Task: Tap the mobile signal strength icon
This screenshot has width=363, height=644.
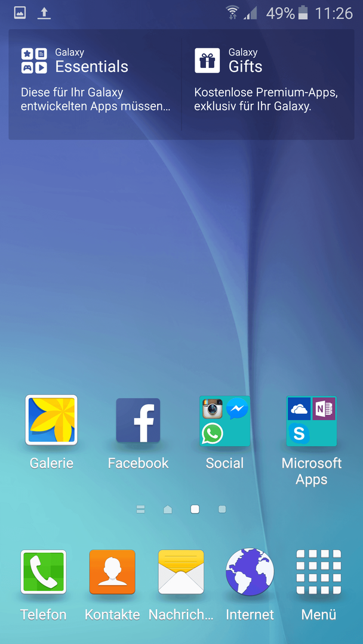Action: pyautogui.click(x=250, y=13)
